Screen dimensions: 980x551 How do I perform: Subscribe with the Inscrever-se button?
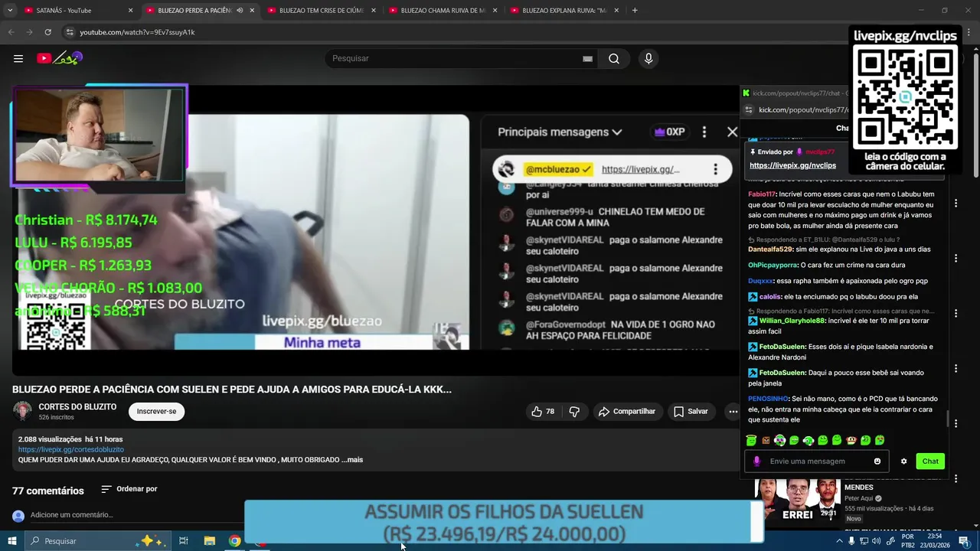pyautogui.click(x=156, y=411)
